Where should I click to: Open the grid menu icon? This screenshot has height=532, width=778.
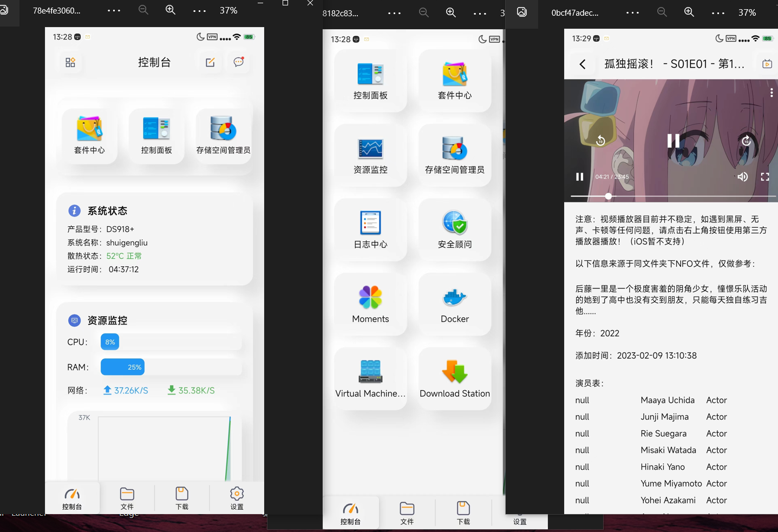70,62
